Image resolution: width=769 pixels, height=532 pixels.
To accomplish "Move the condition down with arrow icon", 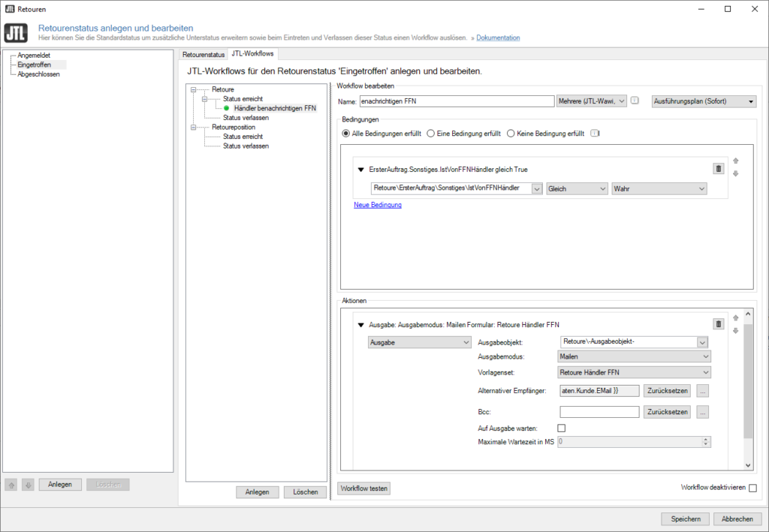I will pyautogui.click(x=735, y=173).
